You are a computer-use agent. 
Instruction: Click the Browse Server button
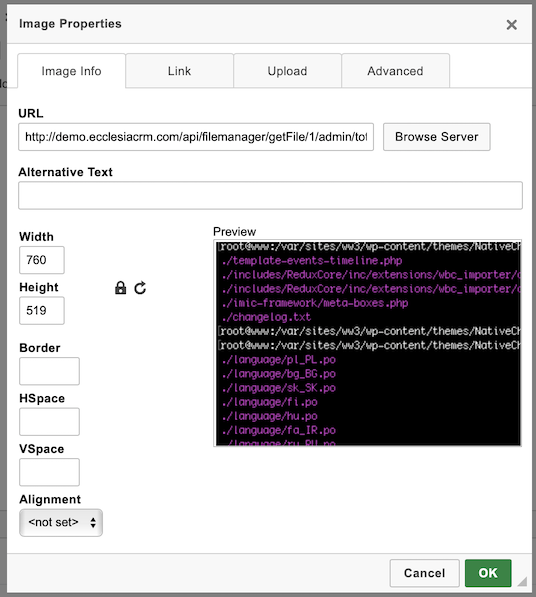[x=437, y=137]
